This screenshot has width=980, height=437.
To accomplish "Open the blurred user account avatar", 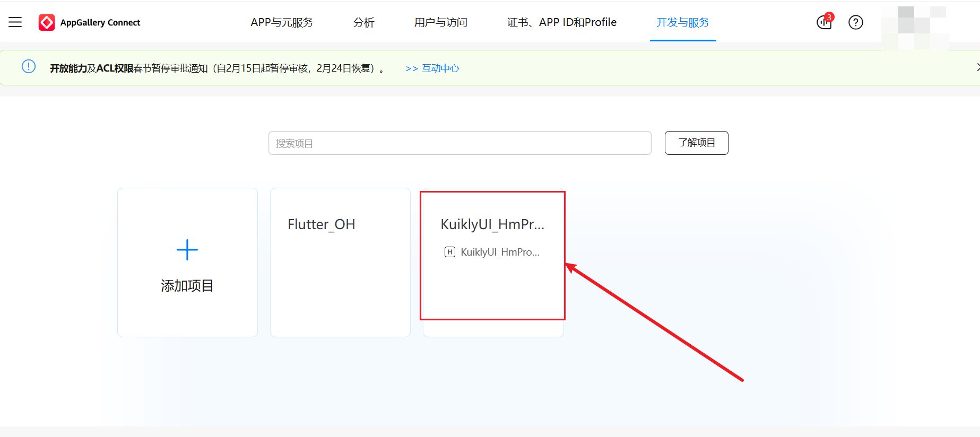I will coord(915,28).
